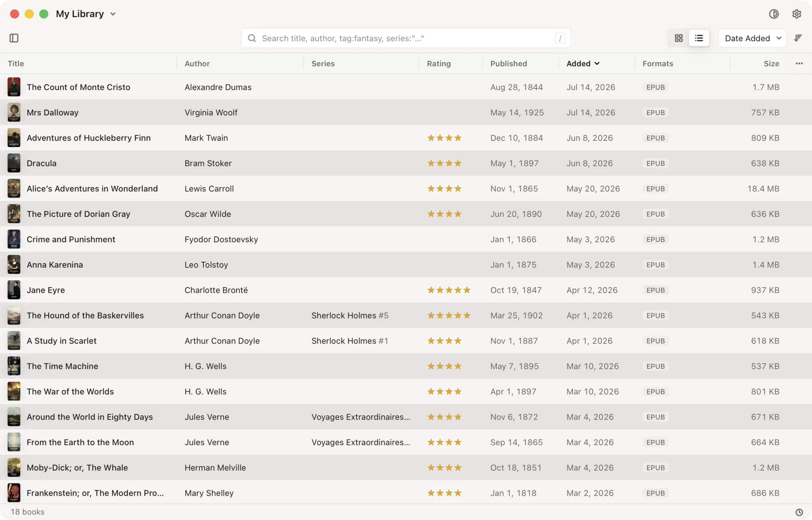
Task: Click EPUB badge for The War of the Worlds
Action: click(656, 392)
